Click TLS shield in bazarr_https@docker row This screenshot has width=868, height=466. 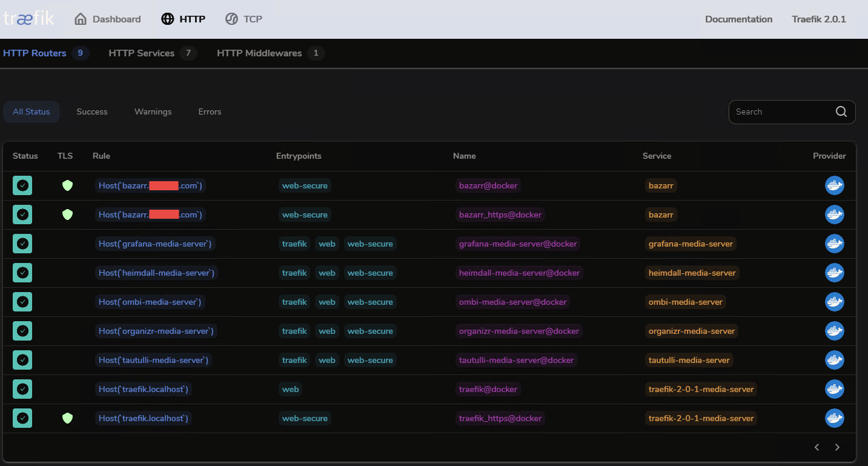67,215
